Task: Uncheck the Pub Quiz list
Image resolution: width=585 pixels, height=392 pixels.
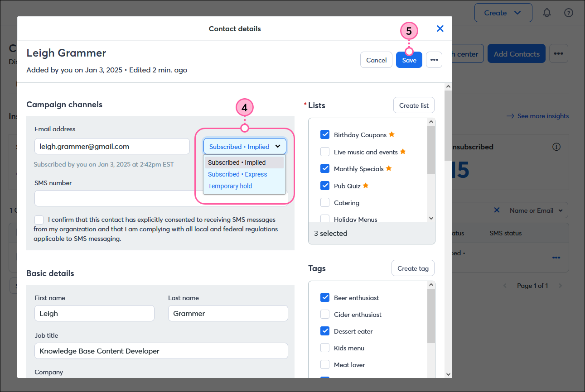Action: click(x=325, y=186)
